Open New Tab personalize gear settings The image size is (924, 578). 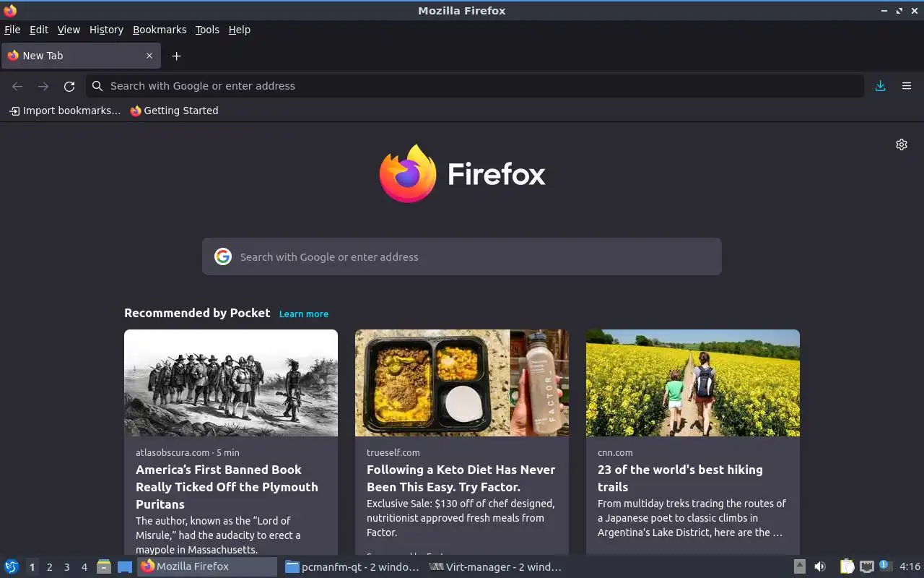tap(902, 144)
